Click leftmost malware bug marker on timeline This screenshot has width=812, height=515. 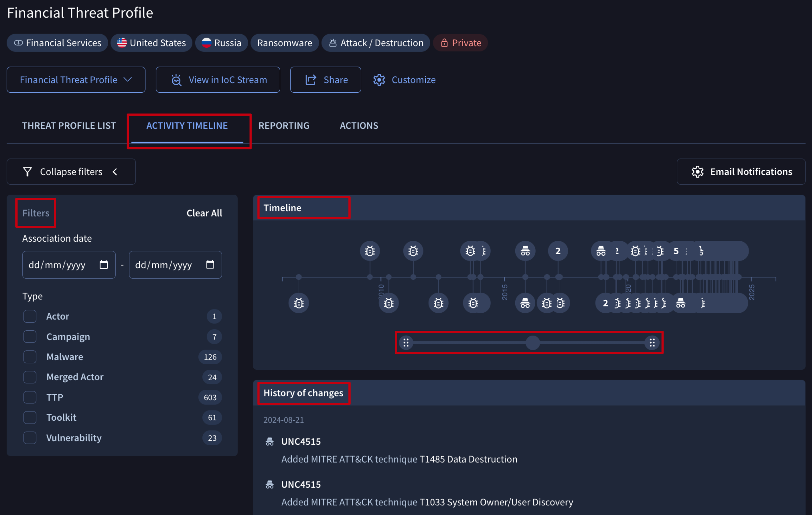pos(299,303)
